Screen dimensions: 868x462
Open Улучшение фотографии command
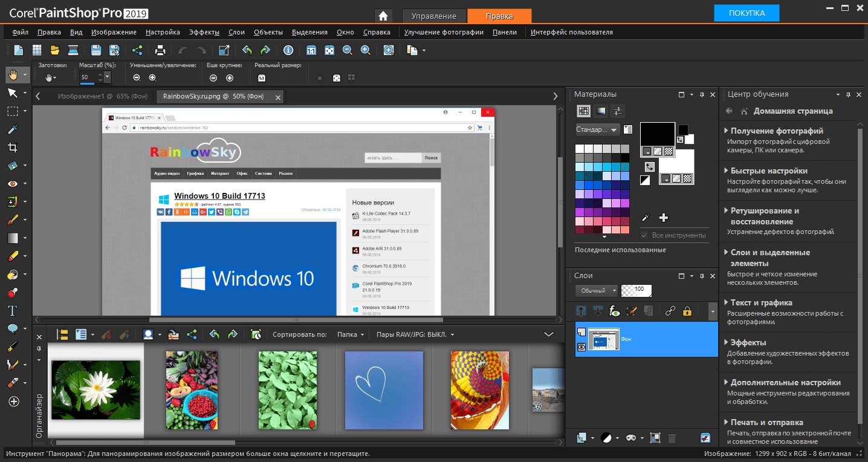click(x=444, y=32)
